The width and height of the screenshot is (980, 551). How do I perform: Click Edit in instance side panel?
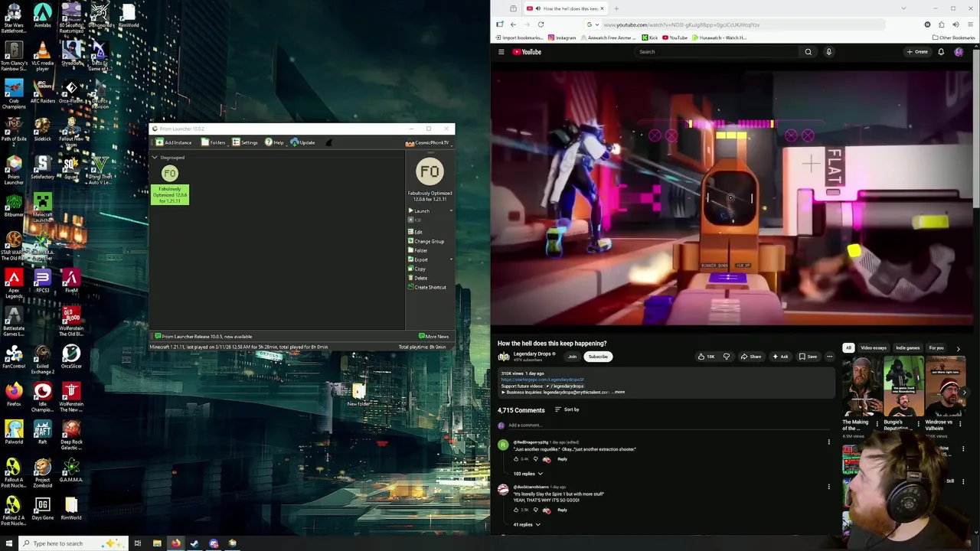coord(415,232)
